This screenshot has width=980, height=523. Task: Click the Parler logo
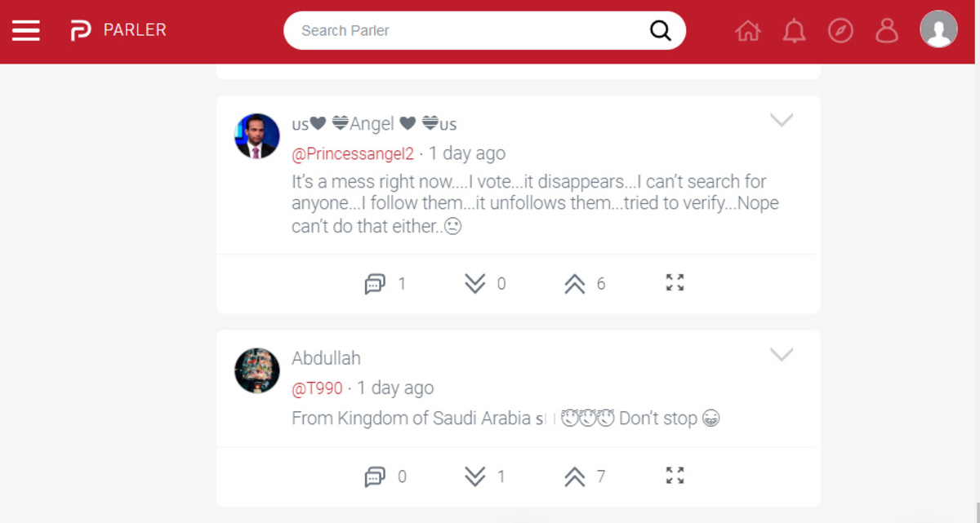pyautogui.click(x=80, y=31)
